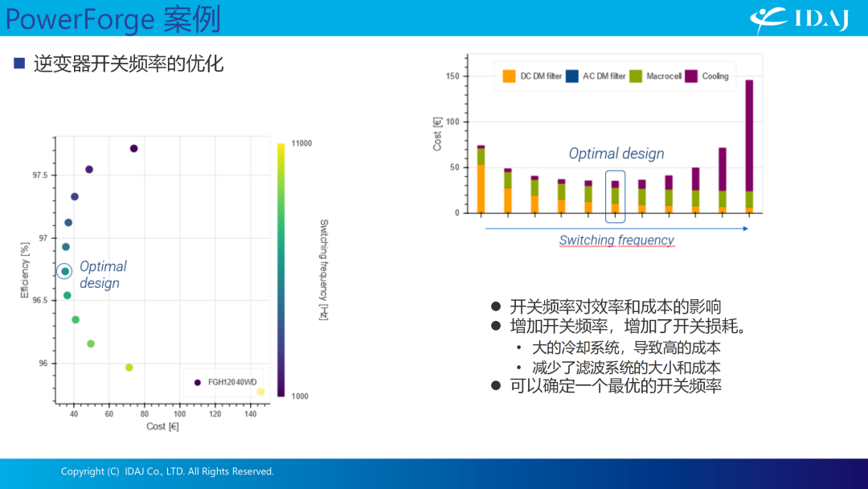Viewport: 868px width, 489px height.
Task: Click the green Macrocell legend swatch
Action: [636, 76]
